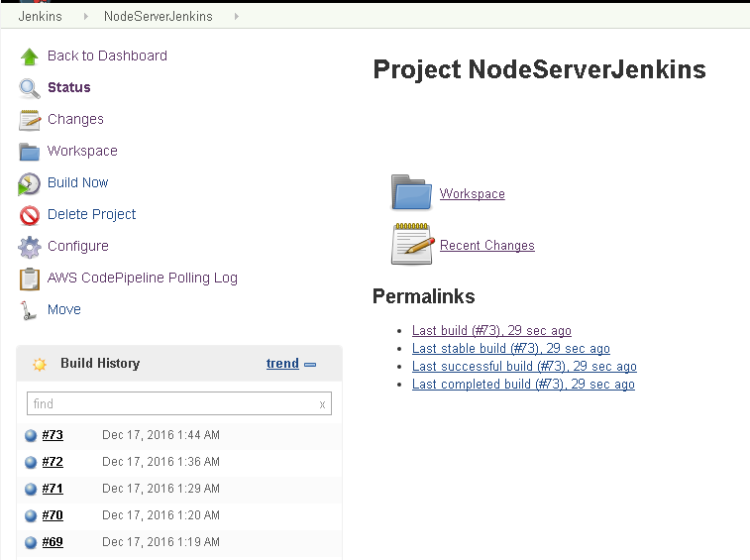Click the gear Configure icon

click(30, 247)
